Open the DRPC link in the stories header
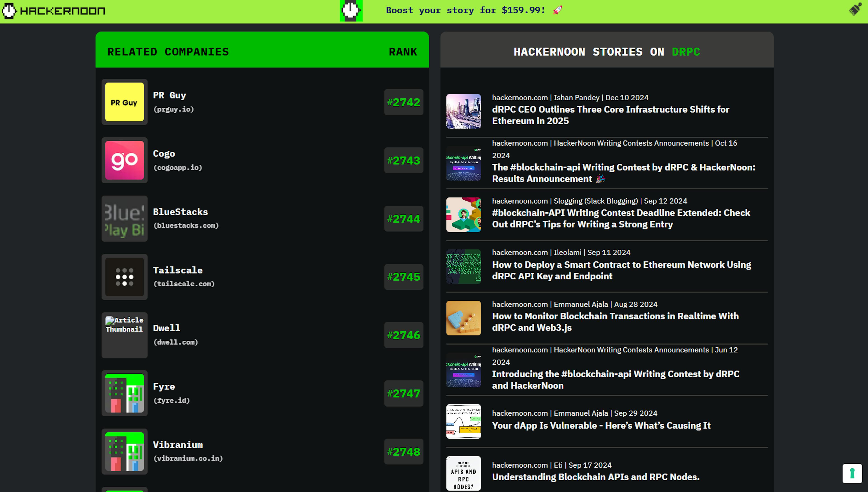Image resolution: width=868 pixels, height=492 pixels. (x=686, y=51)
